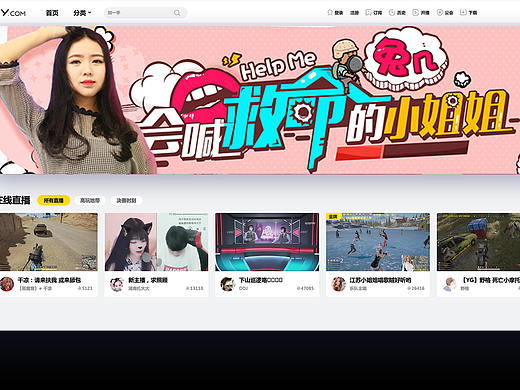The height and width of the screenshot is (390, 520).
Task: Open stream title starting 下山
Action: click(261, 280)
